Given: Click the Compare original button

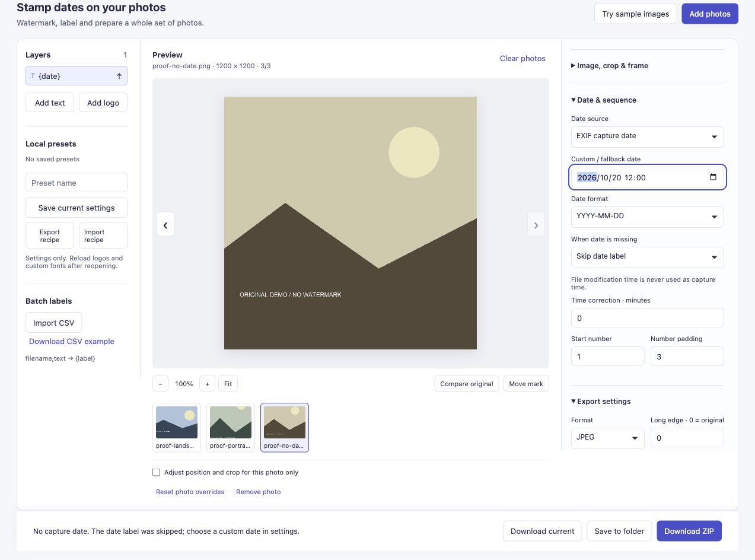Looking at the screenshot, I should 467,384.
